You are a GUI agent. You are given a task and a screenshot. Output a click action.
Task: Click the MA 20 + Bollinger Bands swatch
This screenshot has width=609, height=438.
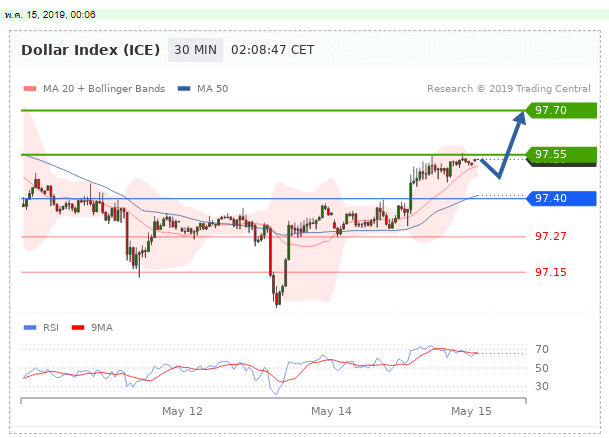[x=30, y=89]
